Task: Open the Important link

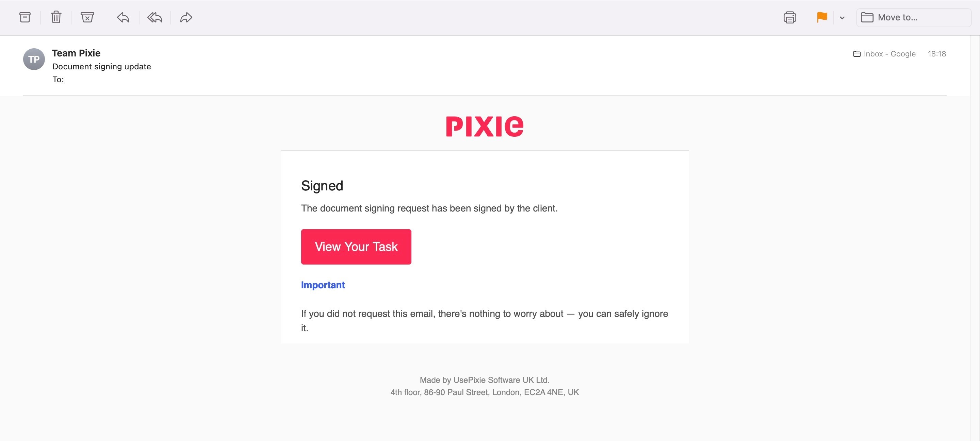Action: (323, 285)
